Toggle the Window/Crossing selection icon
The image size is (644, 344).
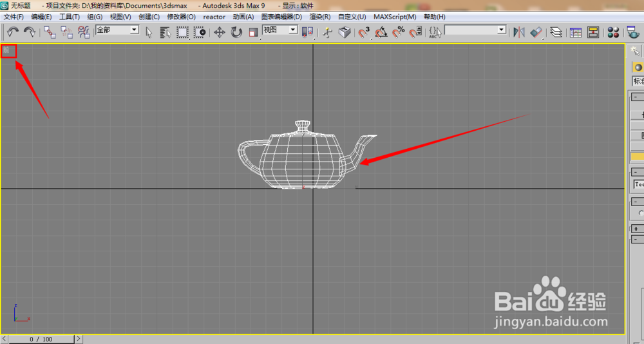[200, 32]
